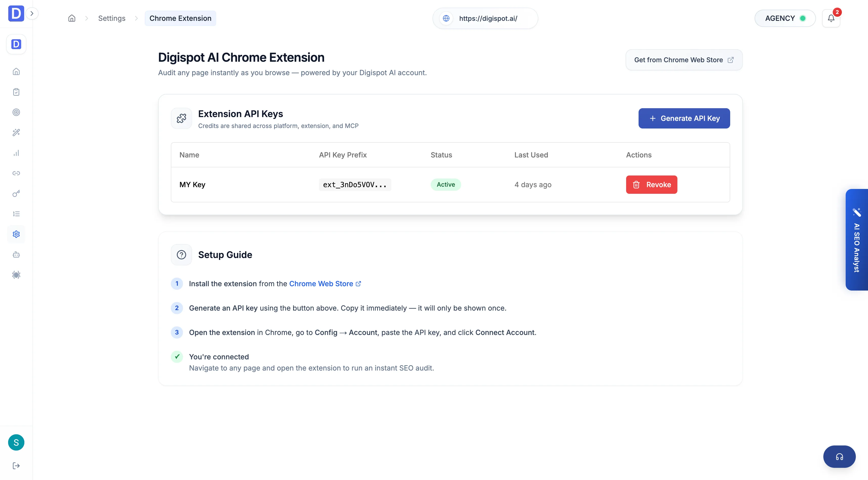Open the Chrome Web Store link in step 1

(x=325, y=284)
